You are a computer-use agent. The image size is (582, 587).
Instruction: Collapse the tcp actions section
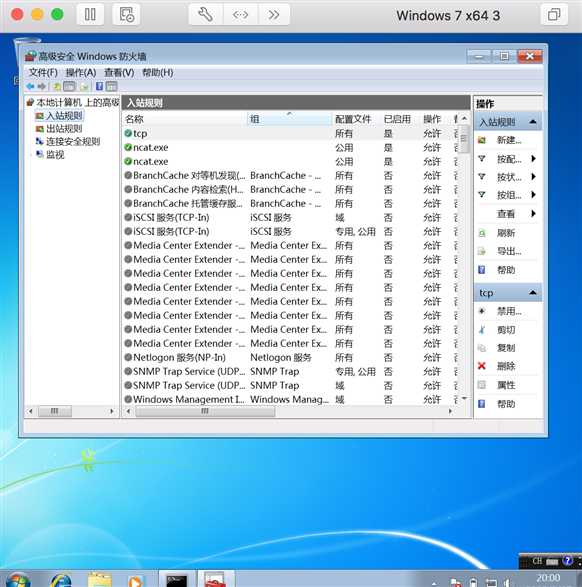533,293
